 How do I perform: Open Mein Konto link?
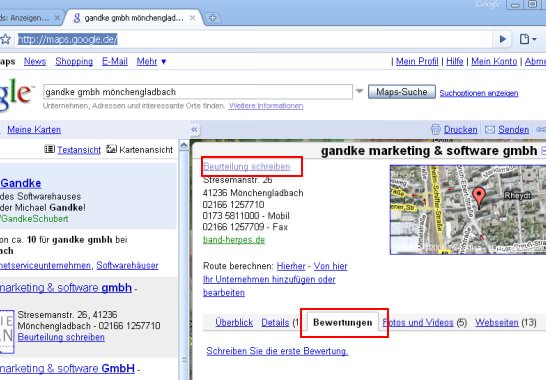pos(494,61)
